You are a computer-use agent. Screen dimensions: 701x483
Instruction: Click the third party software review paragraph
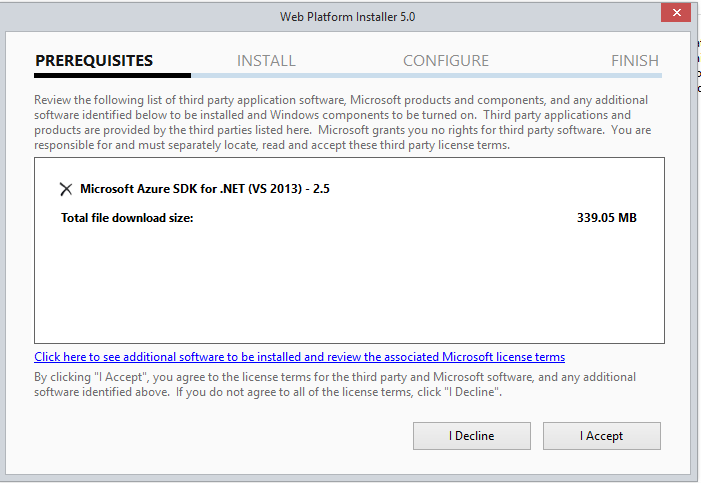tap(342, 123)
